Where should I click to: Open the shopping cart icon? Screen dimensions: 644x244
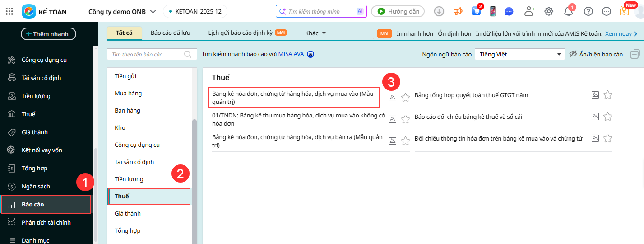(476, 11)
